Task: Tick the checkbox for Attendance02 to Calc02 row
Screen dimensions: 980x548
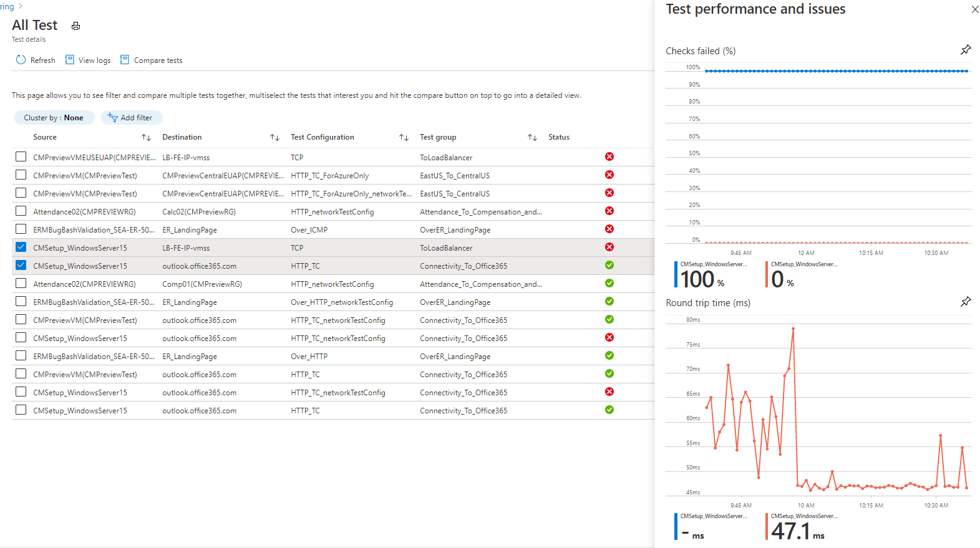Action: tap(21, 211)
